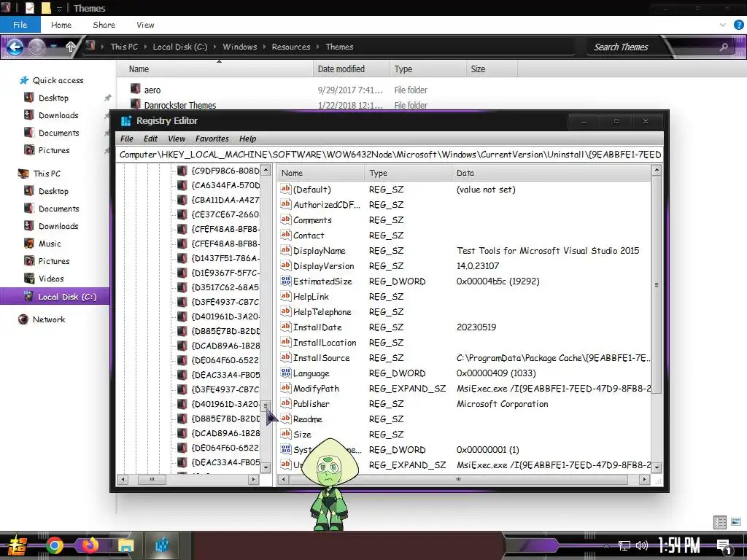The height and width of the screenshot is (560, 747).
Task: Switch to the Share ribbon tab
Action: [x=104, y=25]
